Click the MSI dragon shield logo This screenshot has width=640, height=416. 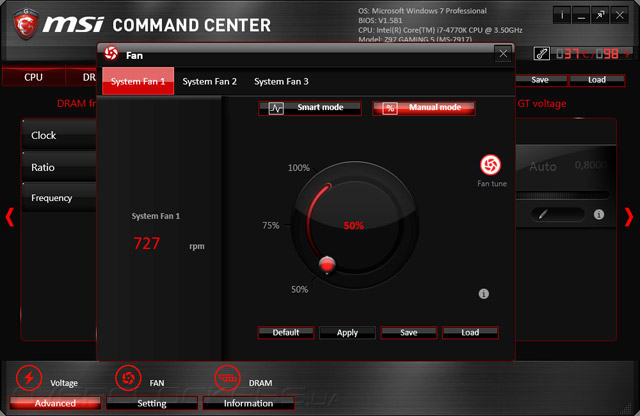[26, 23]
